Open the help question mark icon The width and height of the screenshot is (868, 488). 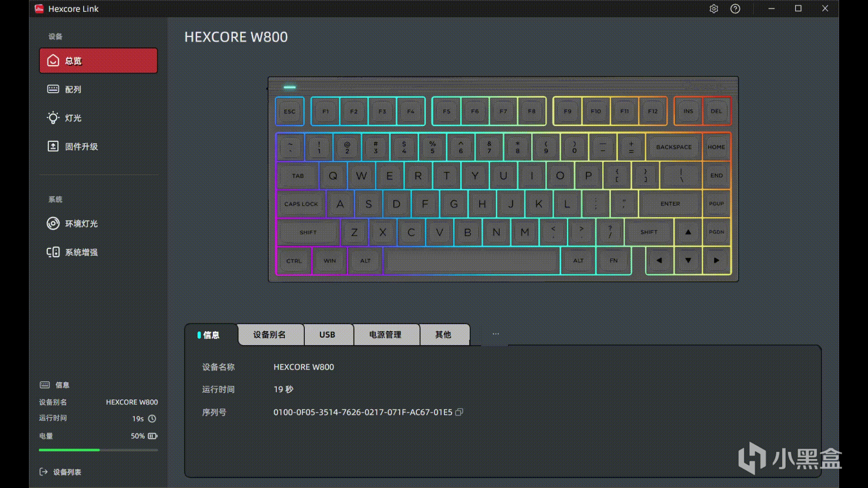click(735, 9)
